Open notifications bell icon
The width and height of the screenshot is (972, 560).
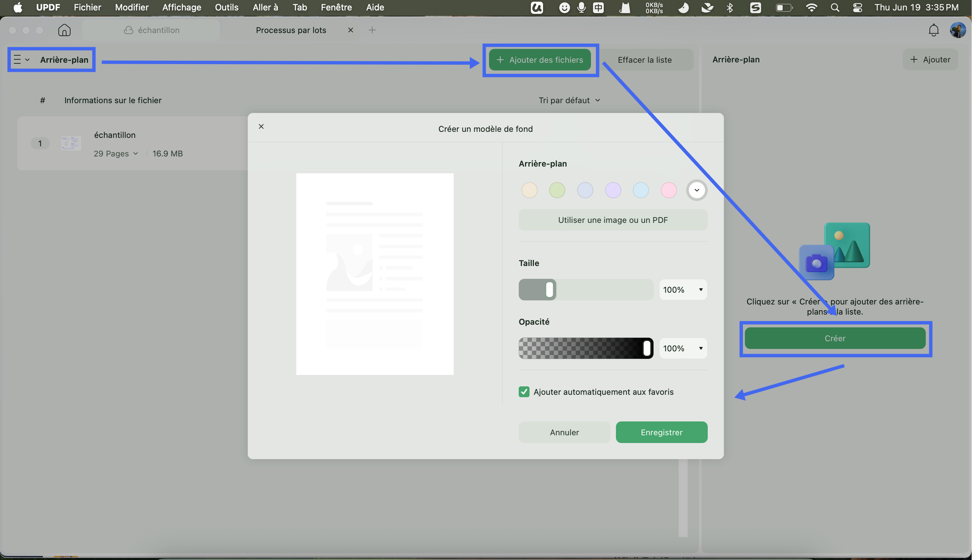point(934,30)
